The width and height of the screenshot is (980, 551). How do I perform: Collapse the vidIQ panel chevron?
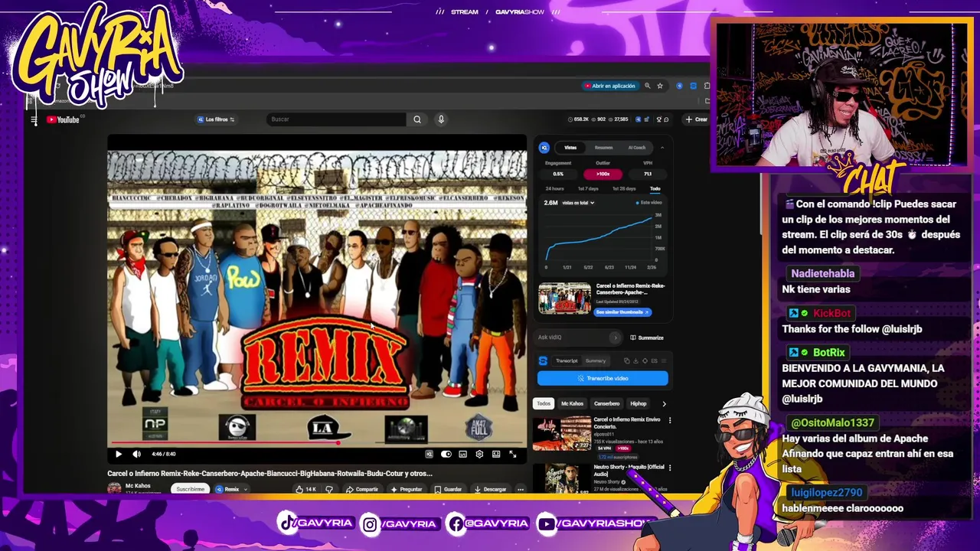point(661,148)
